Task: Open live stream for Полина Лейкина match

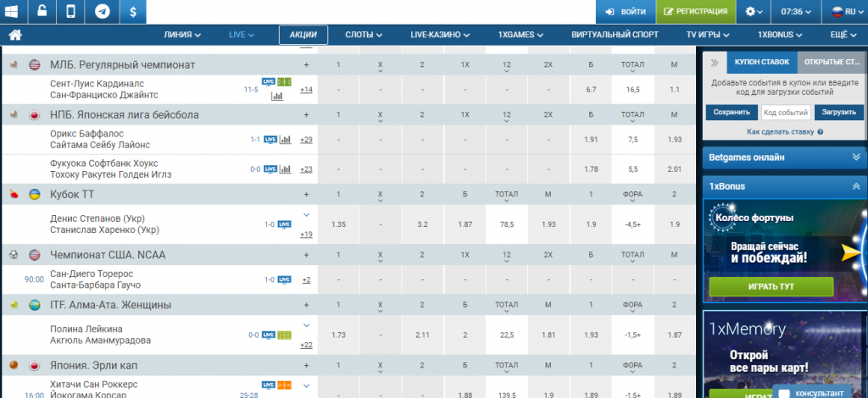Action: pyautogui.click(x=269, y=335)
